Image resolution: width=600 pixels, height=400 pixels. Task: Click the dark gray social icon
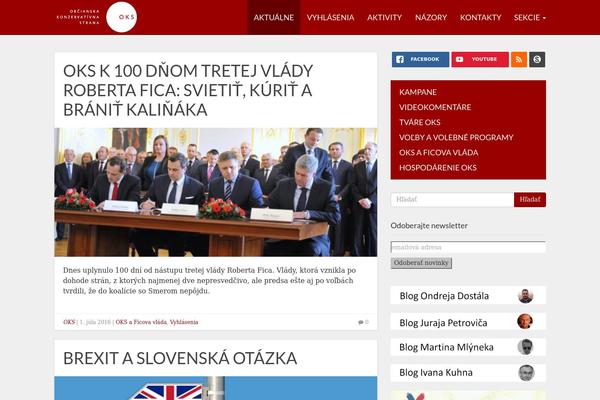[537, 59]
